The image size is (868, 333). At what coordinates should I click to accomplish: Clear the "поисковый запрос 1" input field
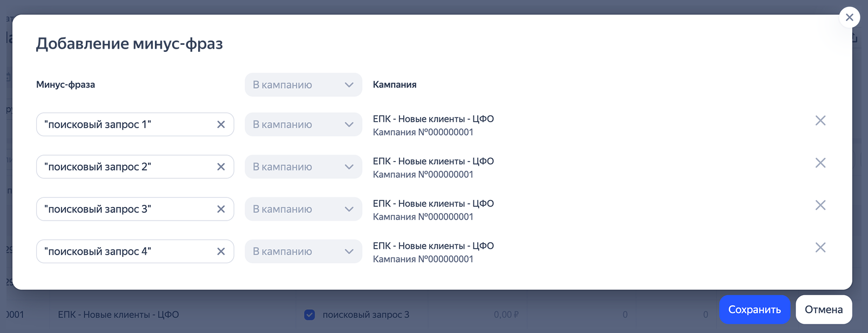221,125
